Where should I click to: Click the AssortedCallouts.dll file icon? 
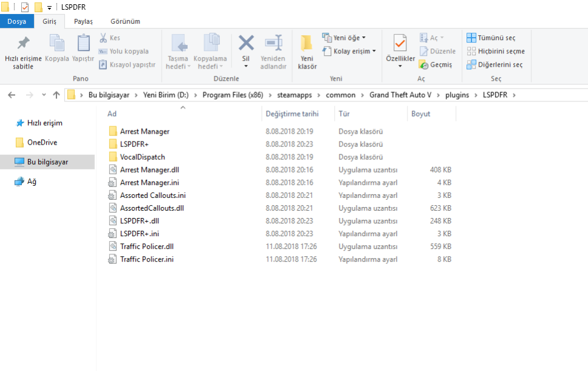coord(113,208)
